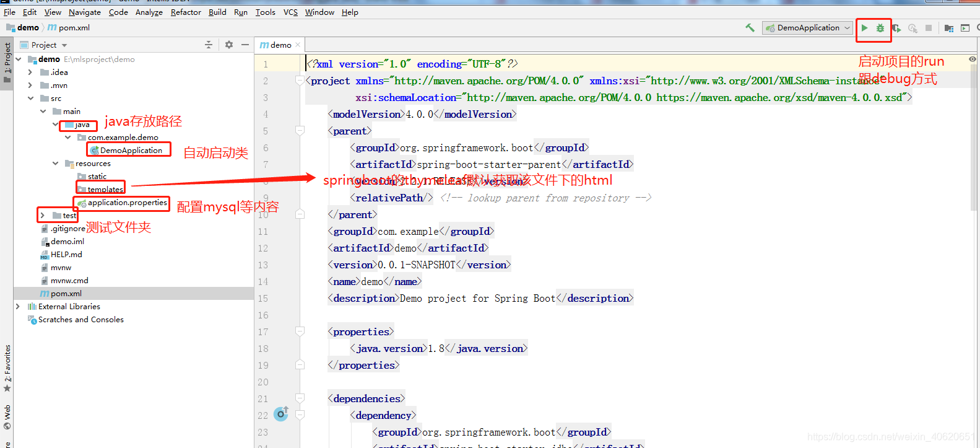This screenshot has height=448, width=980.
Task: Collapse com.example.demo package
Action: tap(68, 138)
